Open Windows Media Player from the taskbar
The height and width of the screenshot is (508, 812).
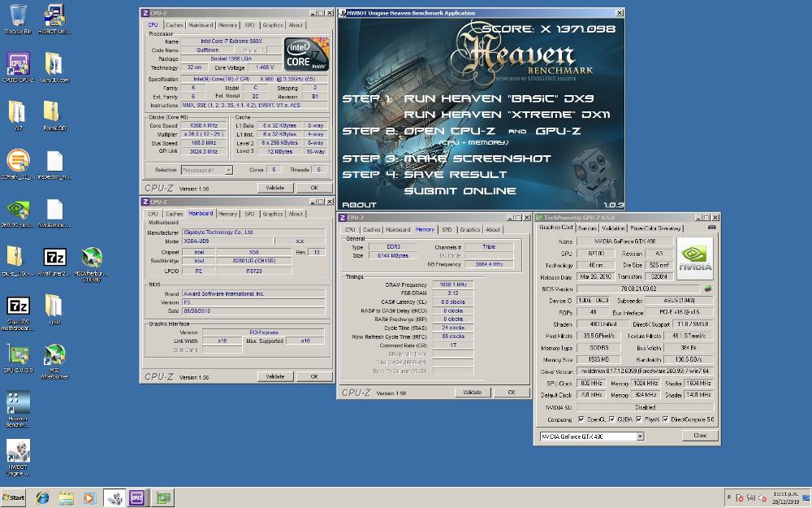(89, 498)
